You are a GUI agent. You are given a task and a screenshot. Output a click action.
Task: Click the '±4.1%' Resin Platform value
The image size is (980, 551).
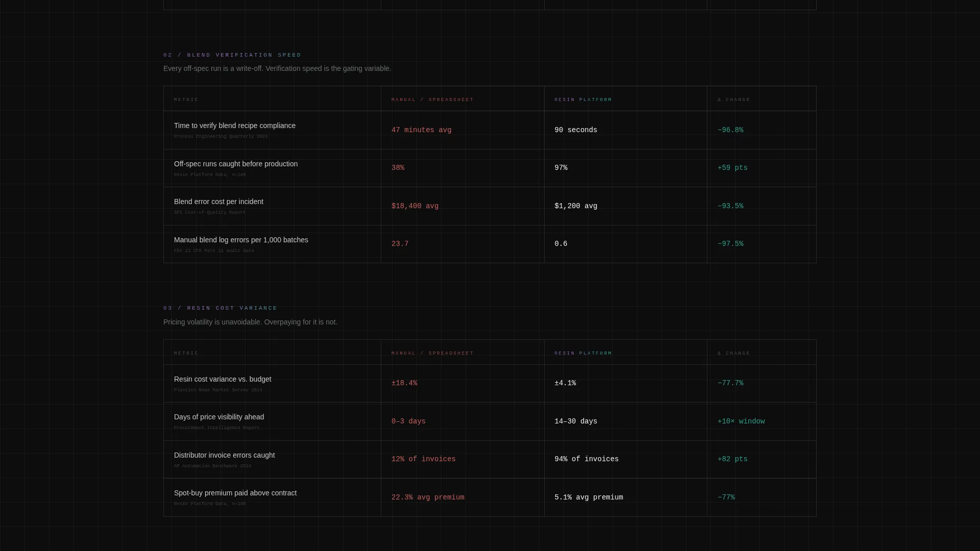[x=565, y=383]
